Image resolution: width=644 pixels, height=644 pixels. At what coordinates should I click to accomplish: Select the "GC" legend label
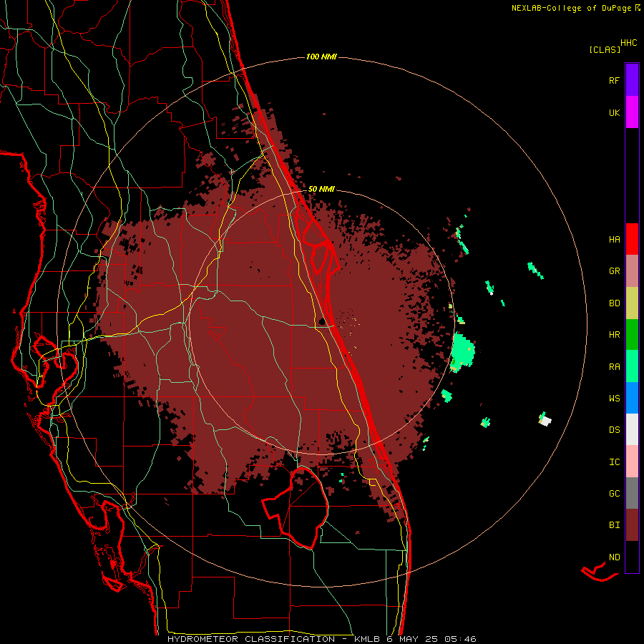tap(614, 494)
